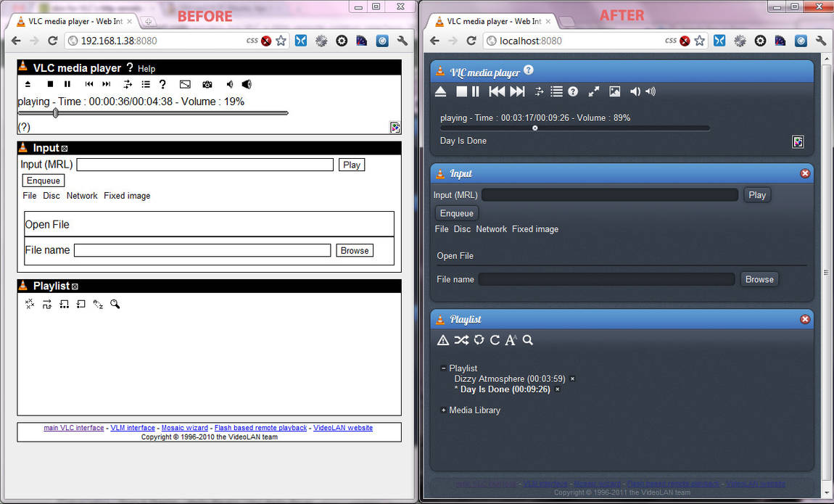The width and height of the screenshot is (834, 504).
Task: Click the eject/open icon in BEFORE window
Action: coord(28,84)
